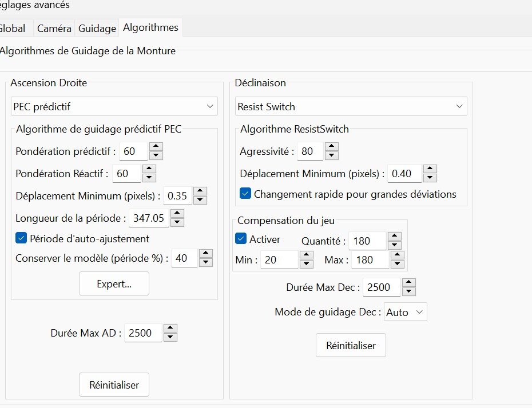This screenshot has height=408, width=532.
Task: Open the Resist Switch algorithm dropdown
Action: [x=351, y=106]
